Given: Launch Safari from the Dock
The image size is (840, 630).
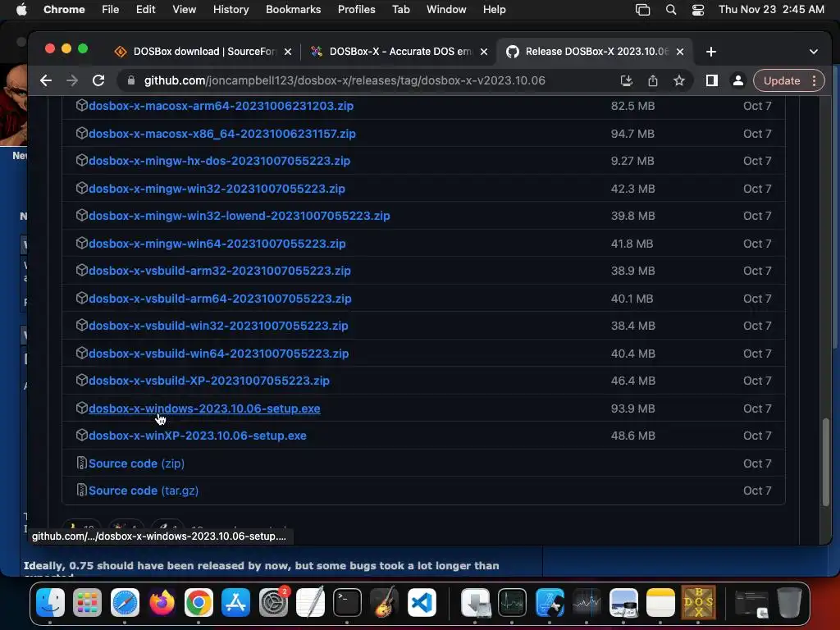Looking at the screenshot, I should (x=125, y=603).
